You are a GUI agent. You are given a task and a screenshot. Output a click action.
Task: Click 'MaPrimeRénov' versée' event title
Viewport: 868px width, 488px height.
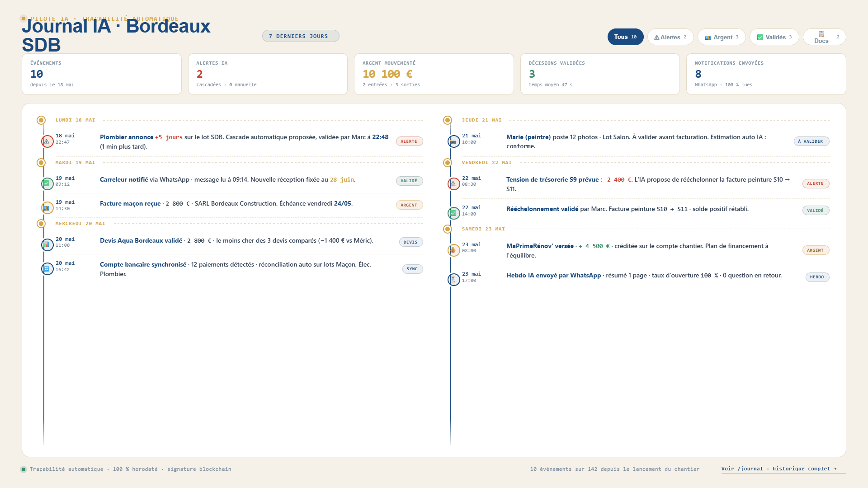pyautogui.click(x=540, y=246)
